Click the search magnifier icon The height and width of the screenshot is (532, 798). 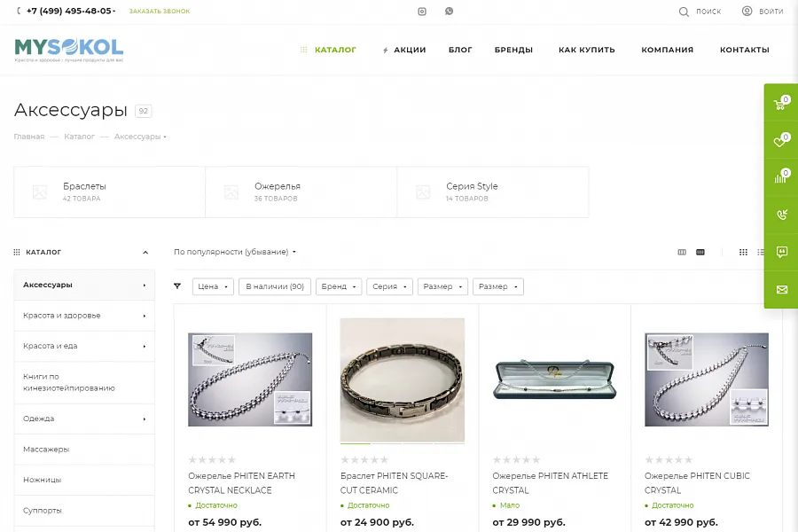coord(684,12)
